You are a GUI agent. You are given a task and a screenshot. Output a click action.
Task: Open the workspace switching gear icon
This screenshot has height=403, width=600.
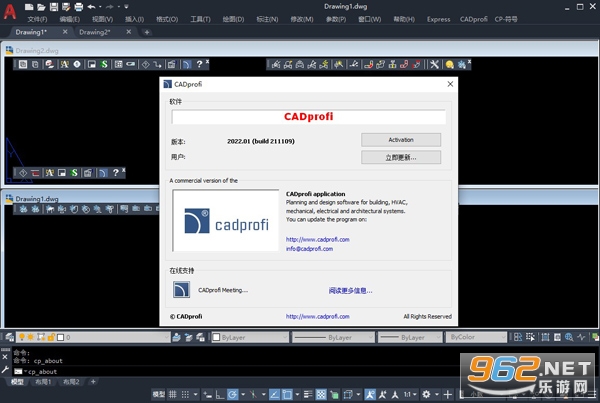click(x=426, y=394)
